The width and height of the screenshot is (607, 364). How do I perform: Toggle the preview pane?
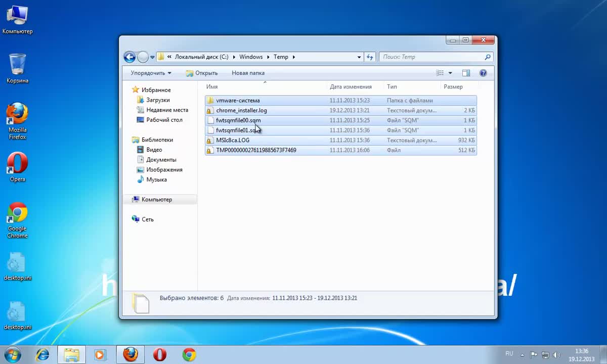pos(466,73)
